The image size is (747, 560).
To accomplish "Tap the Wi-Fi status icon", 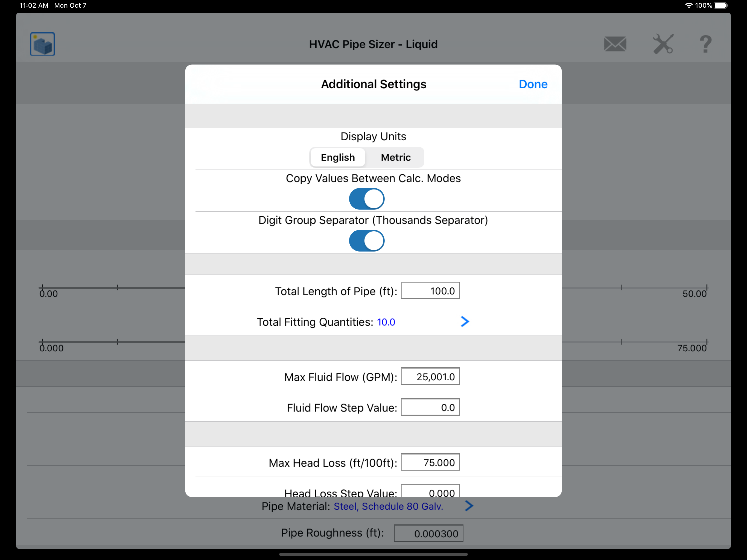I will coord(689,5).
